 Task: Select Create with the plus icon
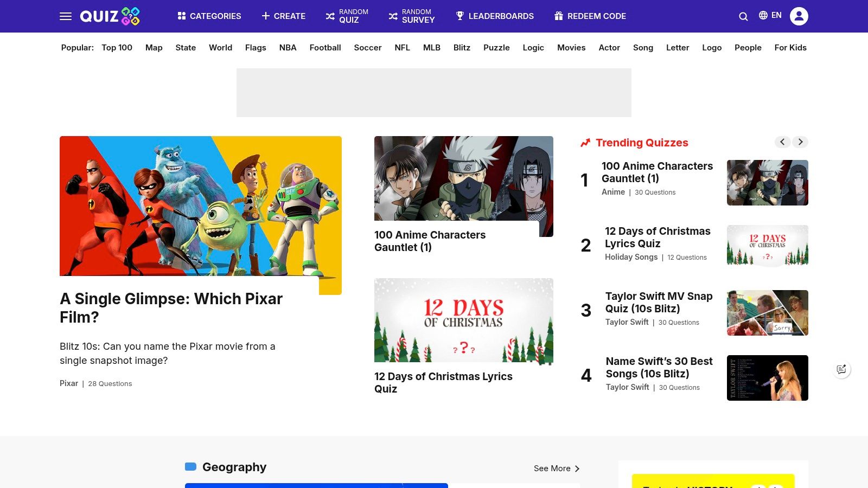coord(283,16)
